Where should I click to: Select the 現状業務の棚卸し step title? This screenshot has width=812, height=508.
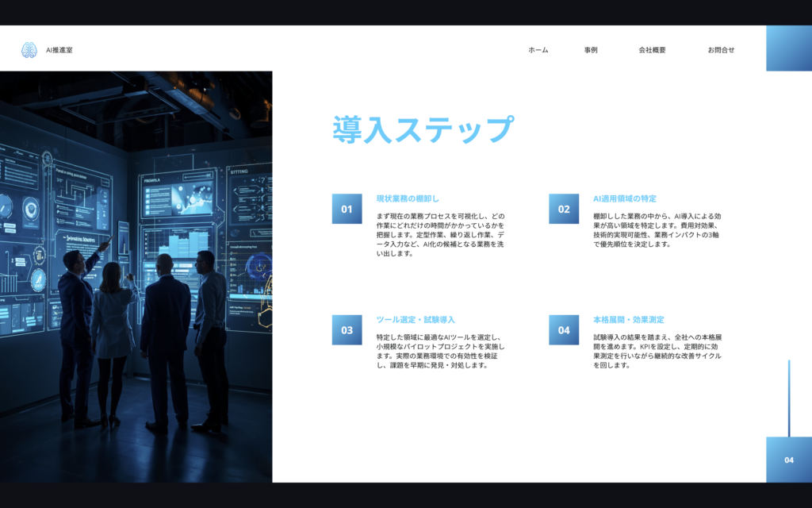(408, 198)
